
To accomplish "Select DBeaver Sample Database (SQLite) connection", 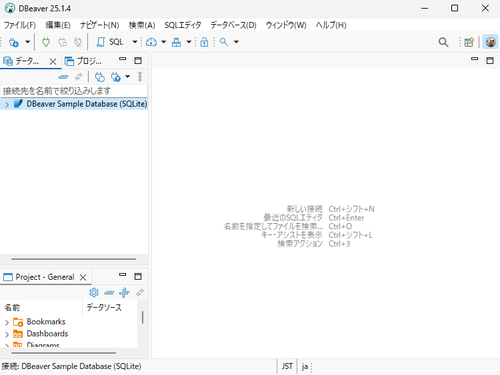I will (x=87, y=104).
